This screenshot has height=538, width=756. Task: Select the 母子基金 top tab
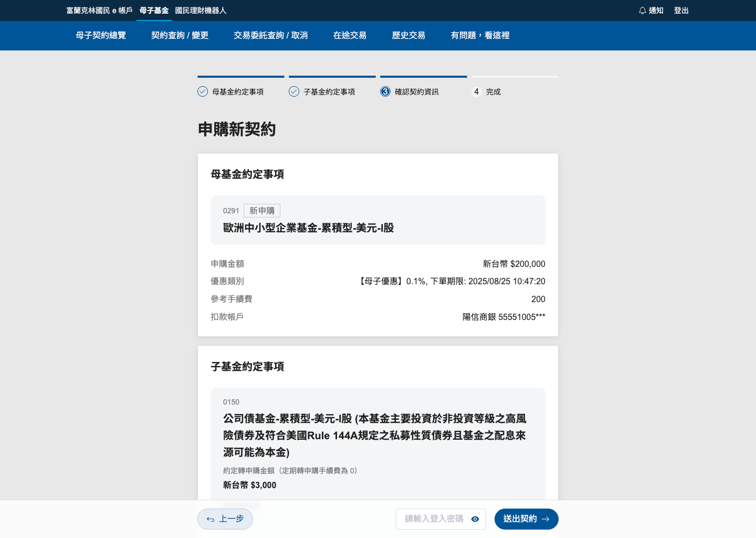point(154,11)
